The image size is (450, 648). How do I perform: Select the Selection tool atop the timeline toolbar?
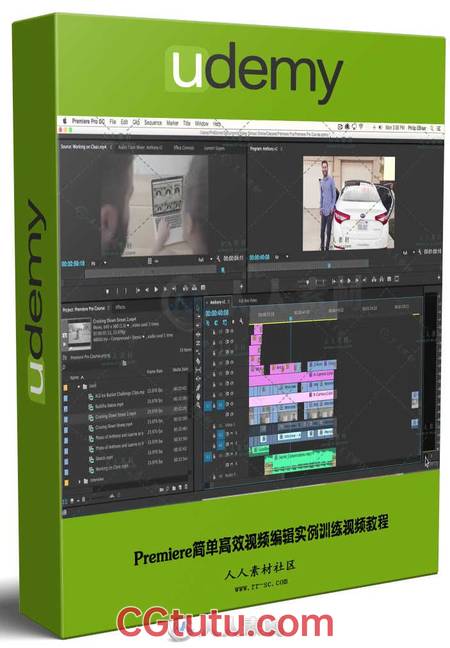[x=198, y=308]
